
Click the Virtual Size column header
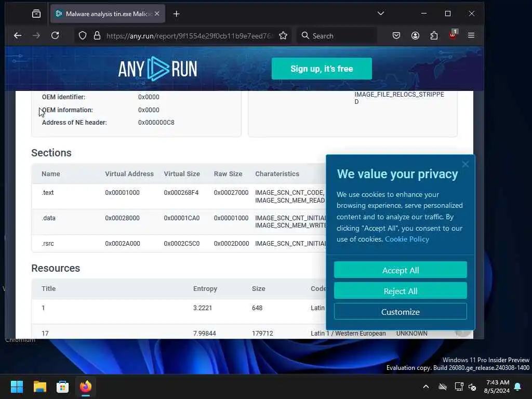182,174
